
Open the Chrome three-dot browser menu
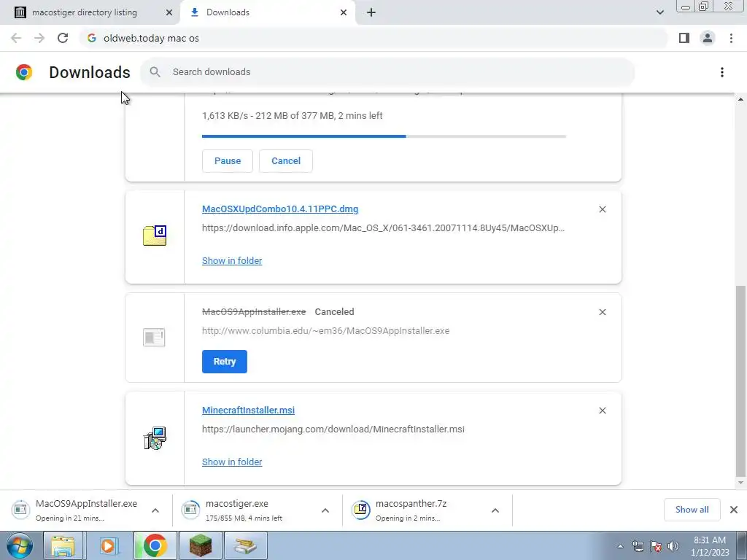point(731,38)
